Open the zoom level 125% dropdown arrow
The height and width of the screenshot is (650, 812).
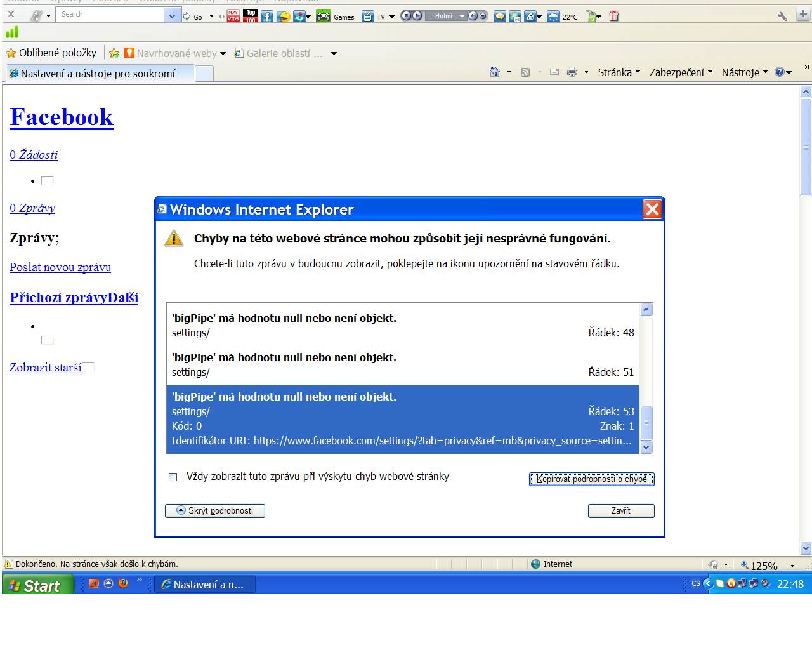click(x=792, y=566)
